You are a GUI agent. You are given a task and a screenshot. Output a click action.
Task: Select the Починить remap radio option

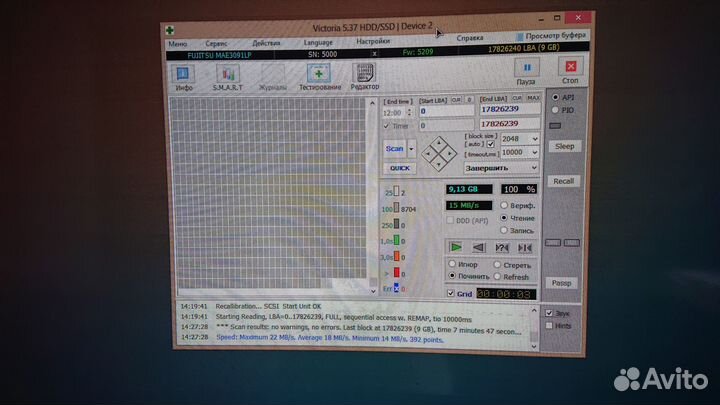point(453,275)
